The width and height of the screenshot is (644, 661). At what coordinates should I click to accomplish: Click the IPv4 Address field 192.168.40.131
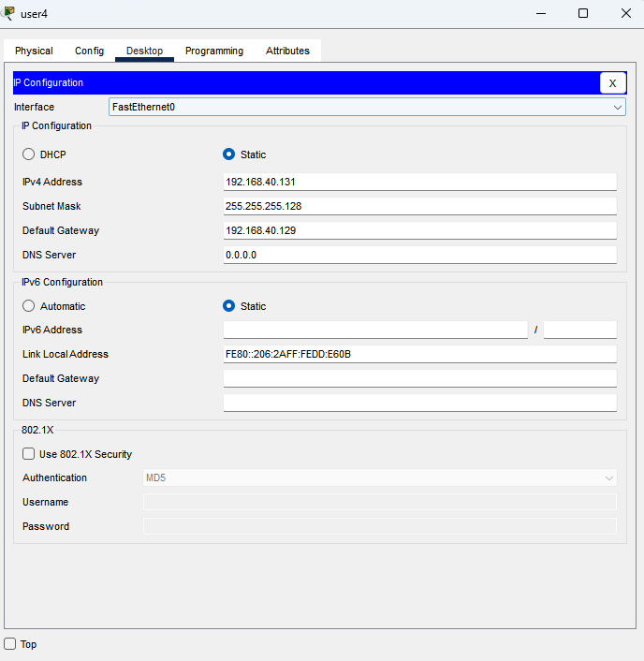point(420,182)
